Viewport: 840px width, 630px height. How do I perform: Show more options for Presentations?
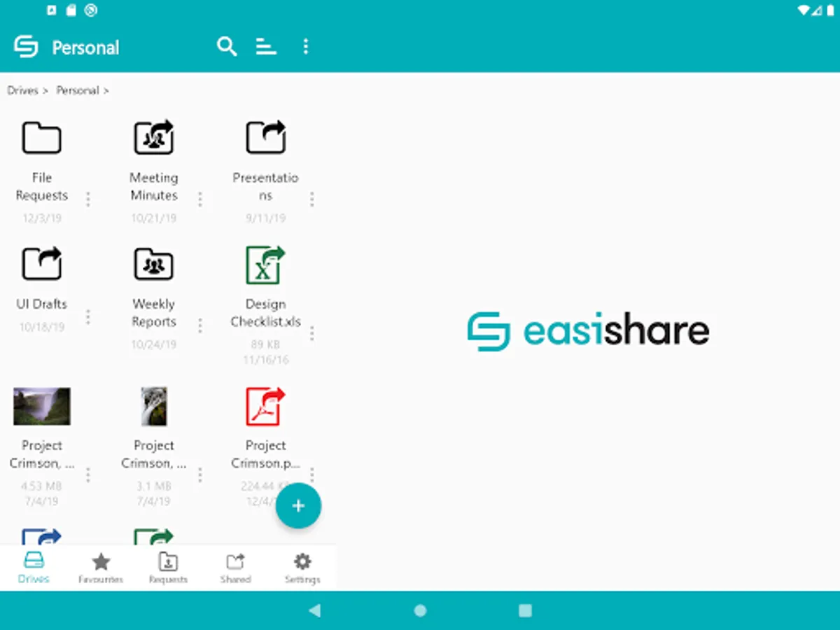pyautogui.click(x=312, y=199)
